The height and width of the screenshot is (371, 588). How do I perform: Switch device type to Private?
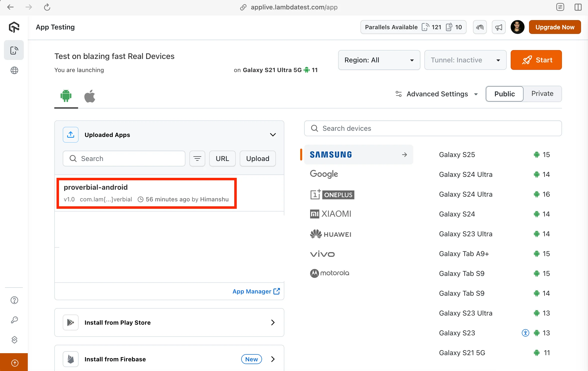coord(542,94)
